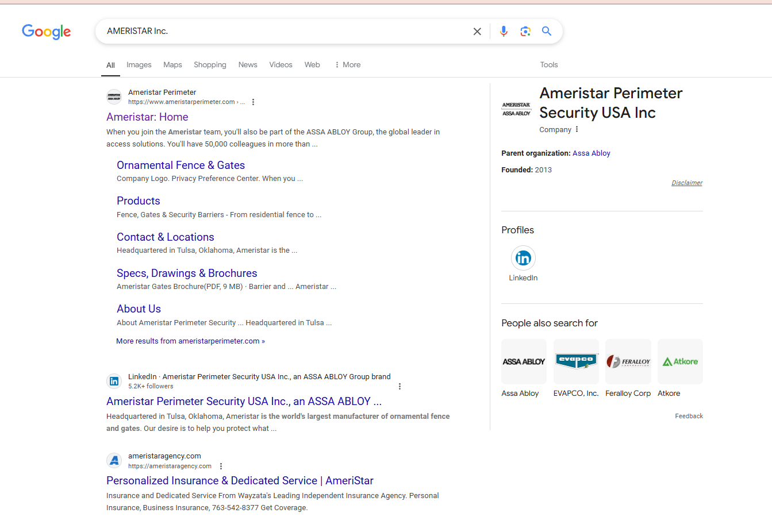This screenshot has width=772, height=532.
Task: Open options menu for LinkedIn search result
Action: pos(400,387)
